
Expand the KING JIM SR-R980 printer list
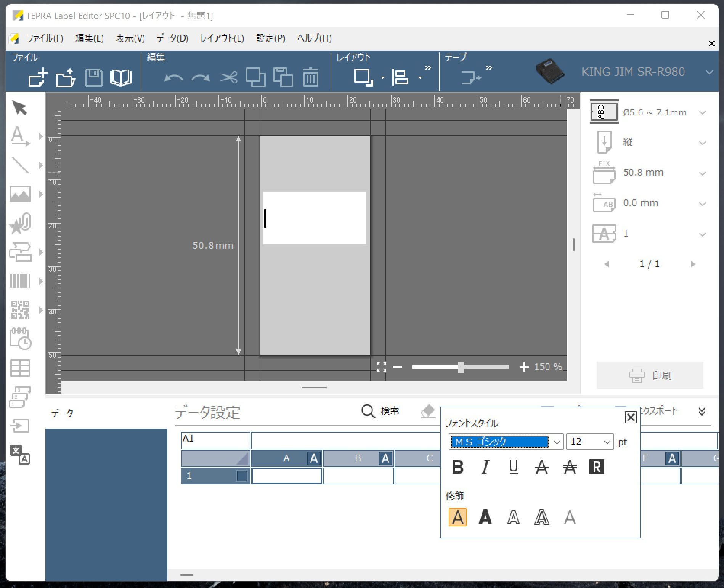(709, 72)
